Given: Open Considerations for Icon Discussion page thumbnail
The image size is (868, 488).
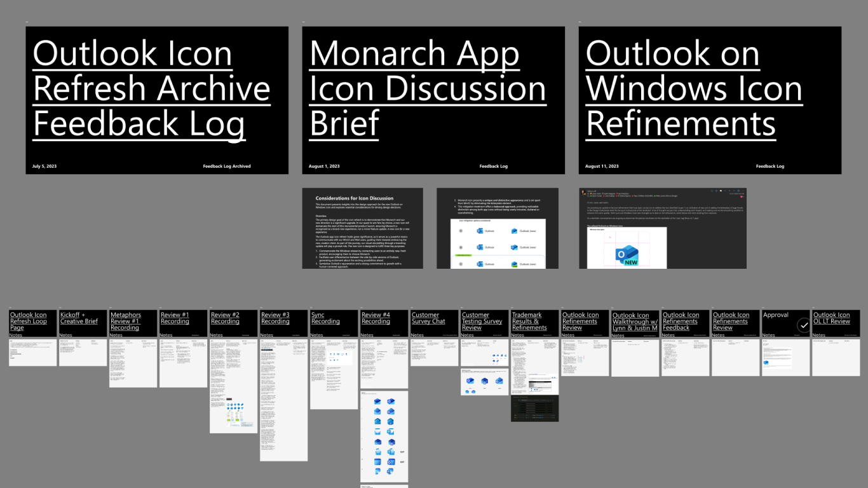Looking at the screenshot, I should 362,228.
